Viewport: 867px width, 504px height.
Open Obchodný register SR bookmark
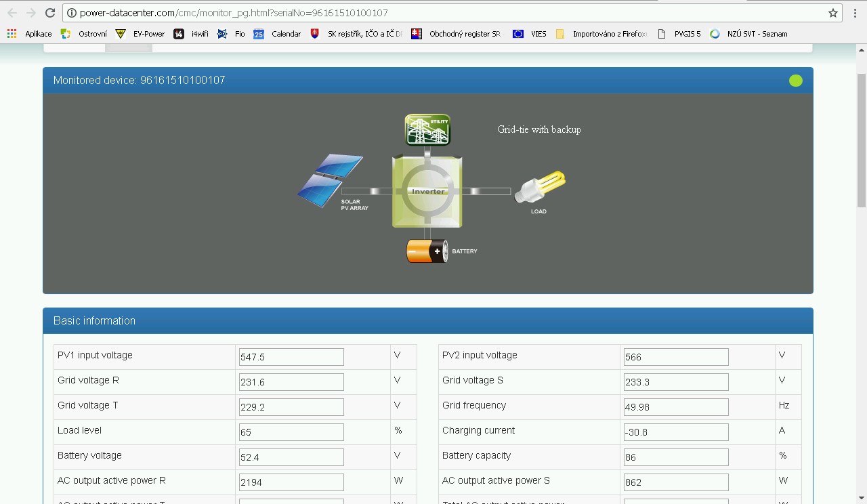pyautogui.click(x=456, y=34)
